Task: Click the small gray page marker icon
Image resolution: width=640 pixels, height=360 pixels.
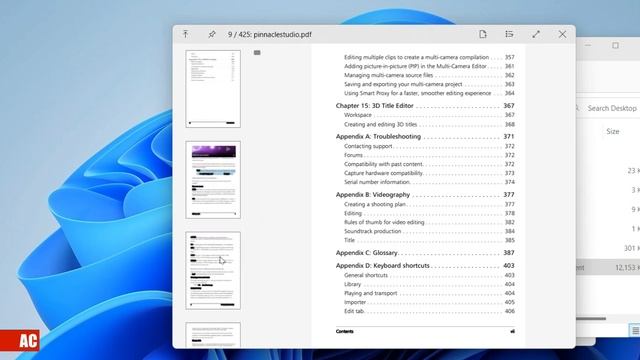Action: click(257, 53)
